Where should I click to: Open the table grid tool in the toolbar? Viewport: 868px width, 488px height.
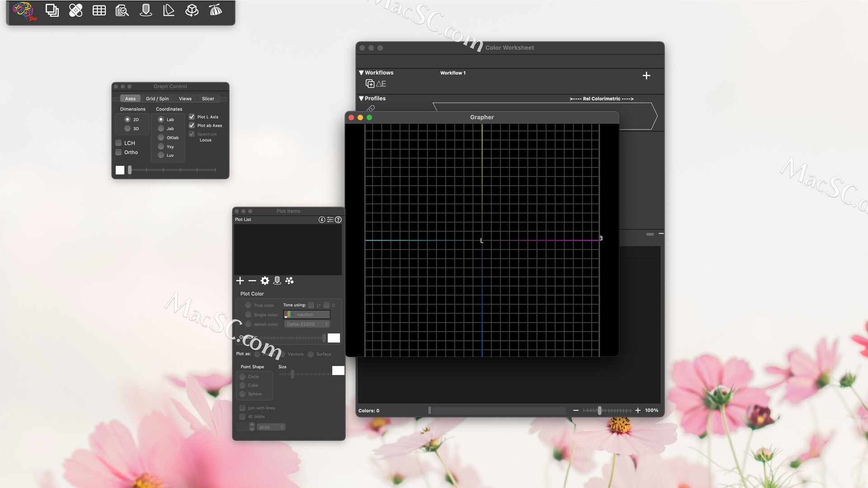point(99,10)
